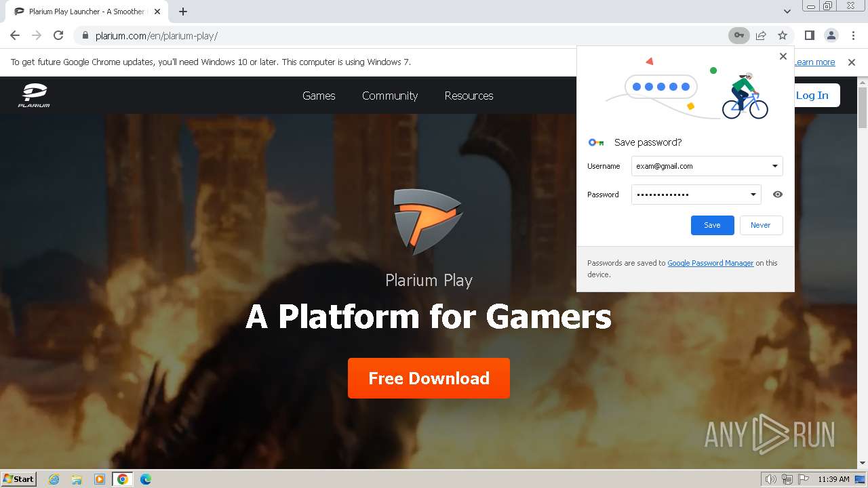
Task: Open the Action Center flag icon
Action: 803,479
